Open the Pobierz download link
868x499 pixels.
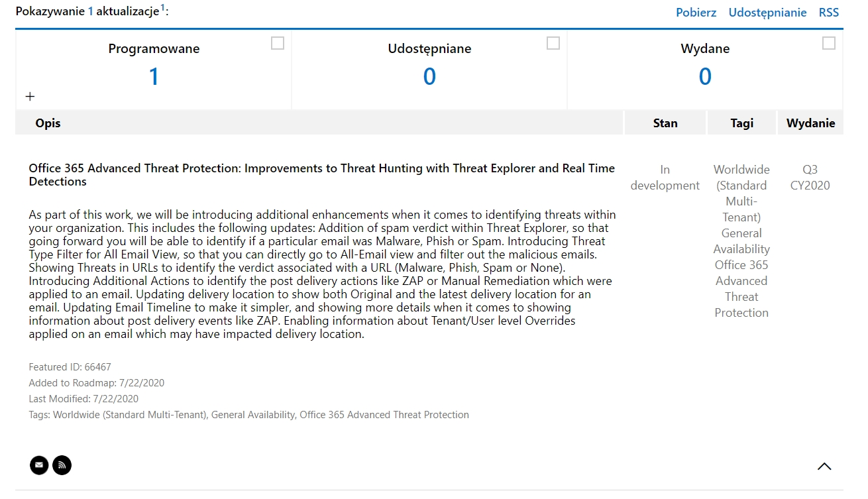pos(696,13)
